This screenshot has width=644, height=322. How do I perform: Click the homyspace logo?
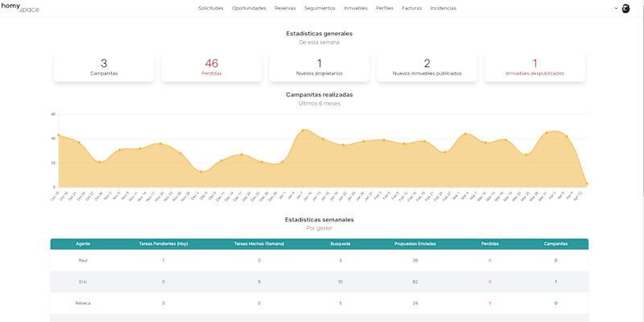pos(21,8)
